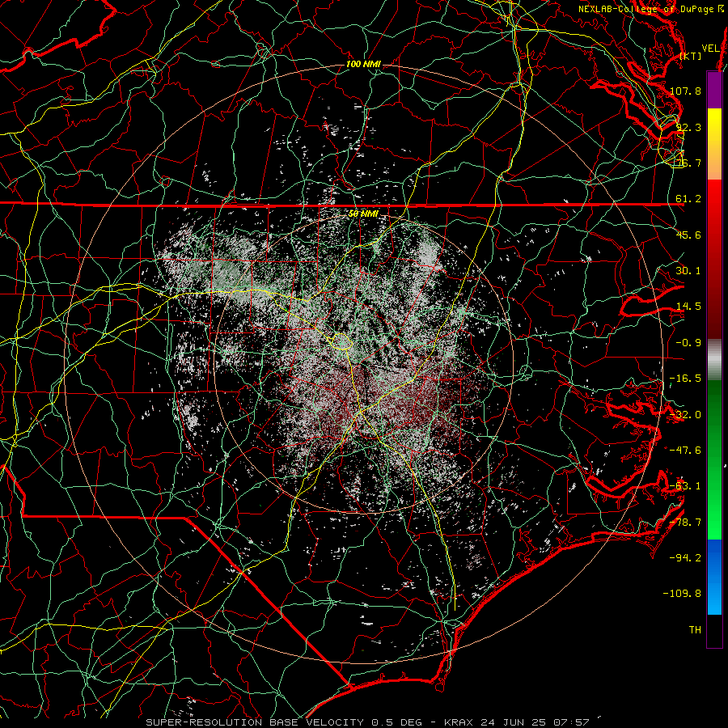
Task: Click the VEL legend heading
Action: 711,48
